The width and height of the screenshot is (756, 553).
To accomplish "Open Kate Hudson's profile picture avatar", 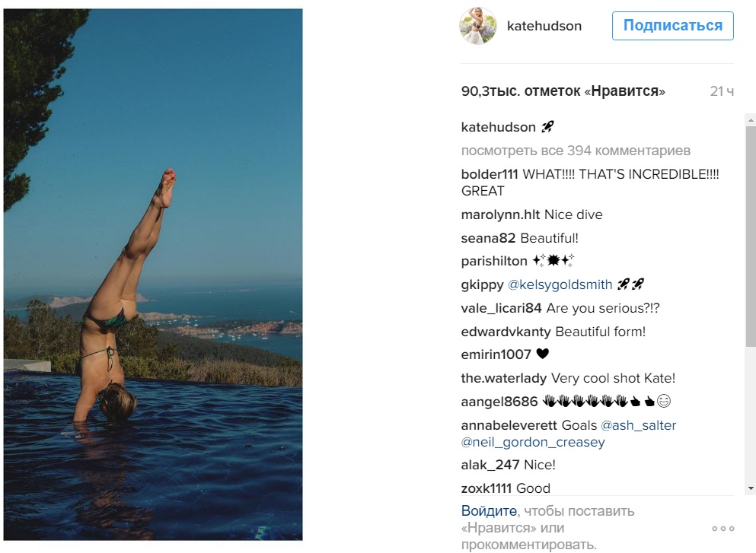I will (478, 27).
